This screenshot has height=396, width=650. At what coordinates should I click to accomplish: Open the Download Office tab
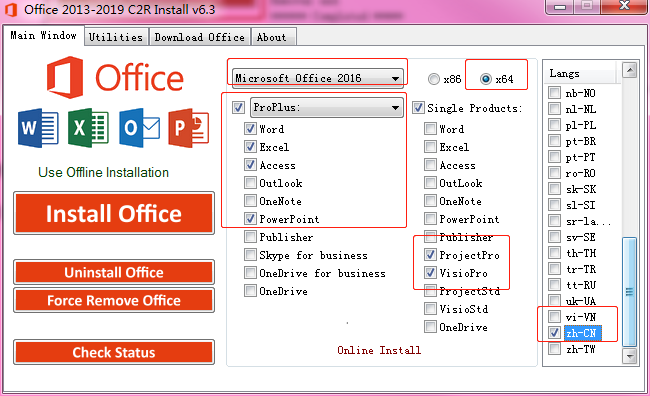pyautogui.click(x=199, y=37)
